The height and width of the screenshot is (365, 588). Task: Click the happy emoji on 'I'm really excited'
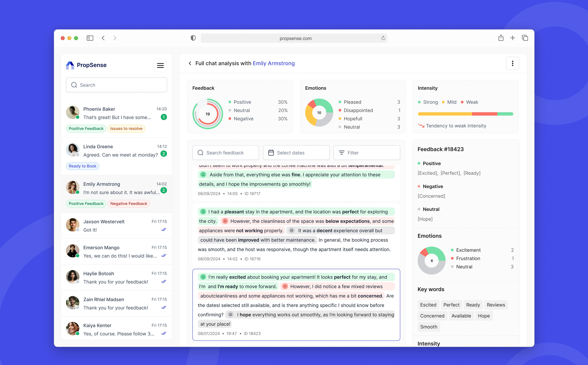point(203,277)
